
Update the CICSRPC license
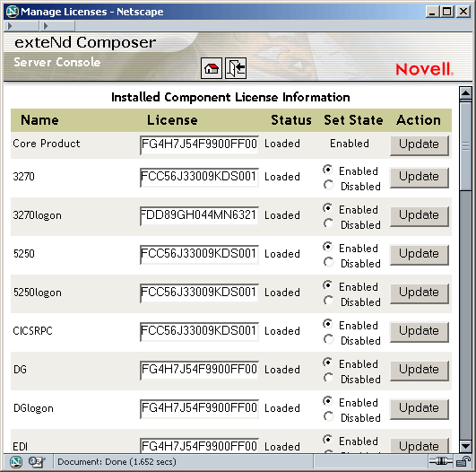[x=420, y=332]
